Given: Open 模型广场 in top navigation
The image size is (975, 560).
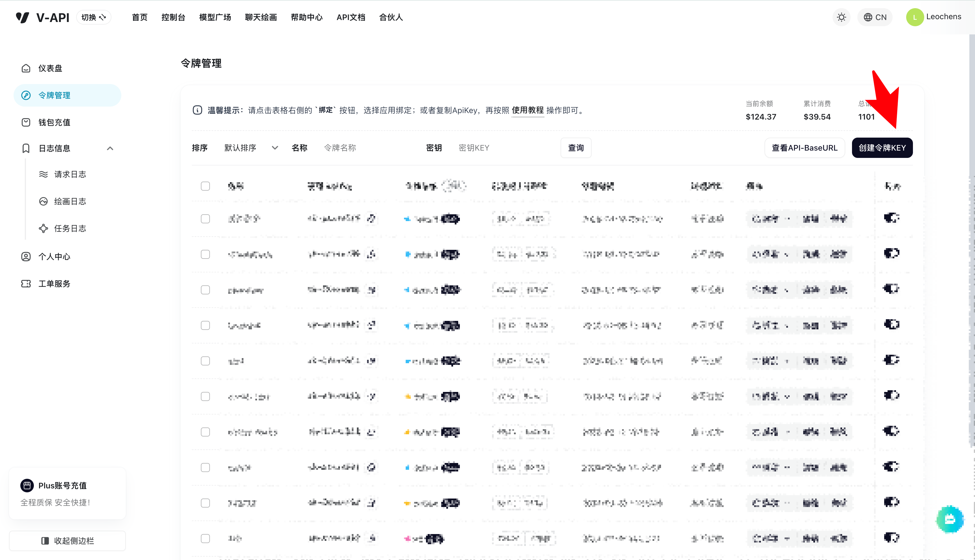Looking at the screenshot, I should click(215, 17).
